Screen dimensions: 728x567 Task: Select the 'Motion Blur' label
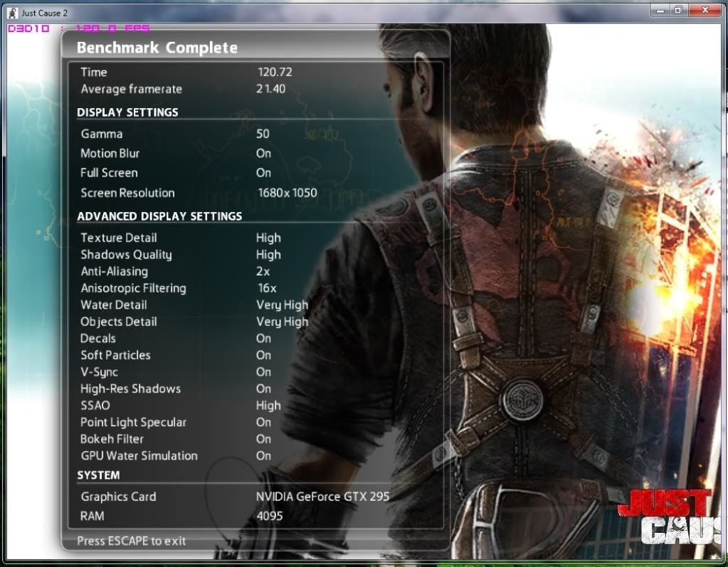click(110, 153)
